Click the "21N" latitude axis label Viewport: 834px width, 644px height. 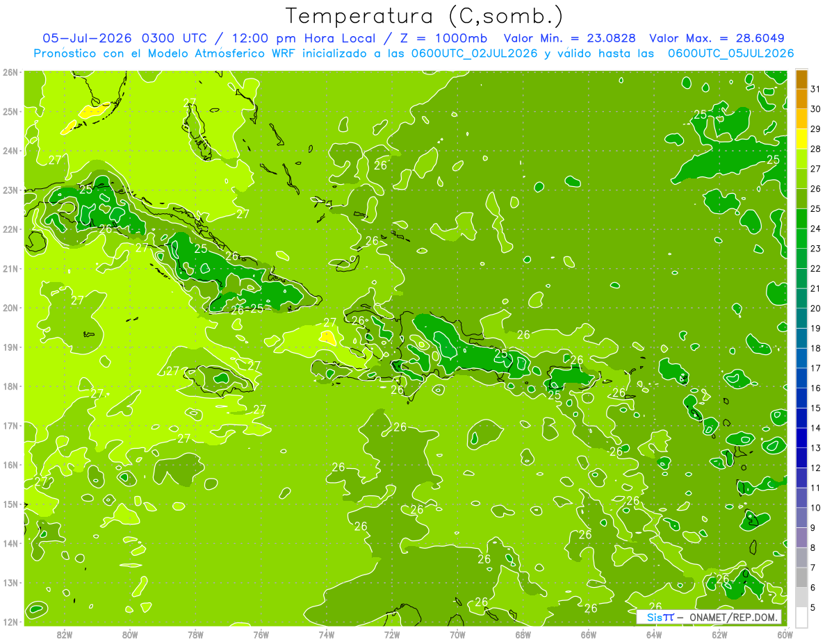tap(10, 268)
